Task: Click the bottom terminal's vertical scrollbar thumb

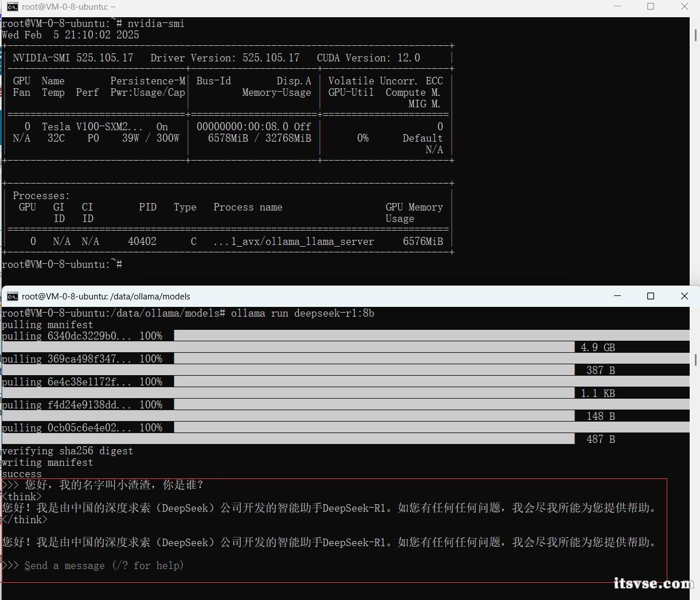Action: point(696,360)
